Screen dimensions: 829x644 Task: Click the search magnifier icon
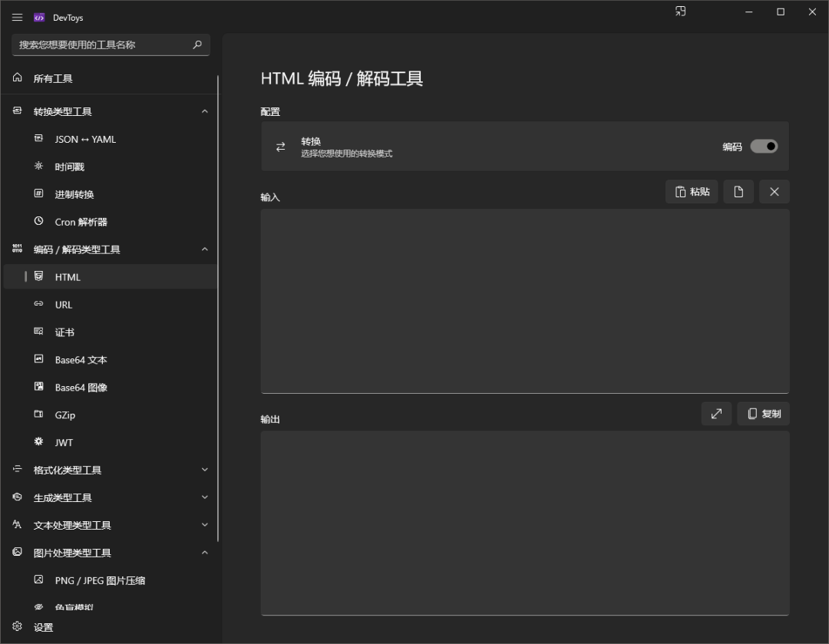197,45
